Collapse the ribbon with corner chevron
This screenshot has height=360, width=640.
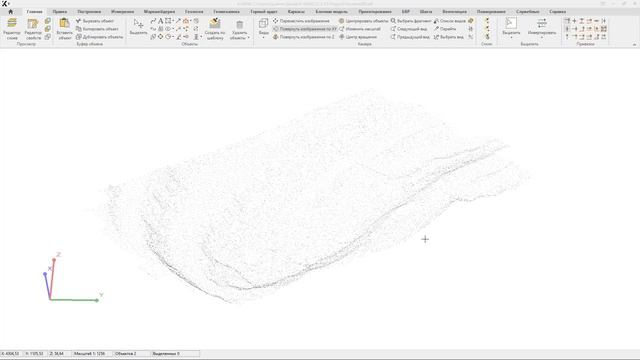pyautogui.click(x=634, y=44)
